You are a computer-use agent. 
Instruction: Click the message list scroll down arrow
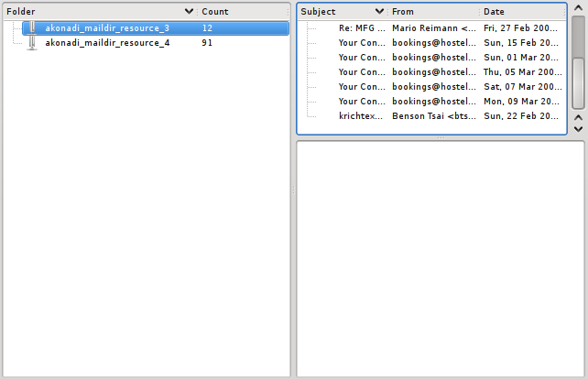tap(578, 129)
